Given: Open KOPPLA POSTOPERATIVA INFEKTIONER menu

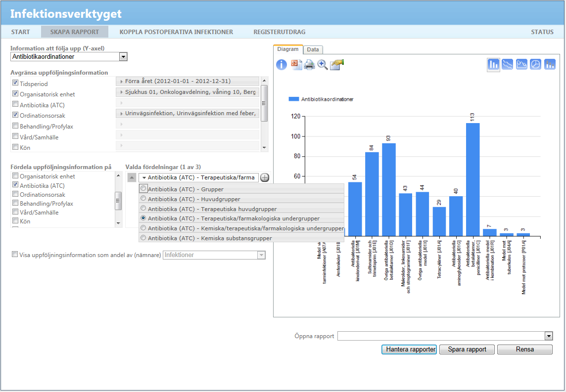Looking at the screenshot, I should pos(176,32).
